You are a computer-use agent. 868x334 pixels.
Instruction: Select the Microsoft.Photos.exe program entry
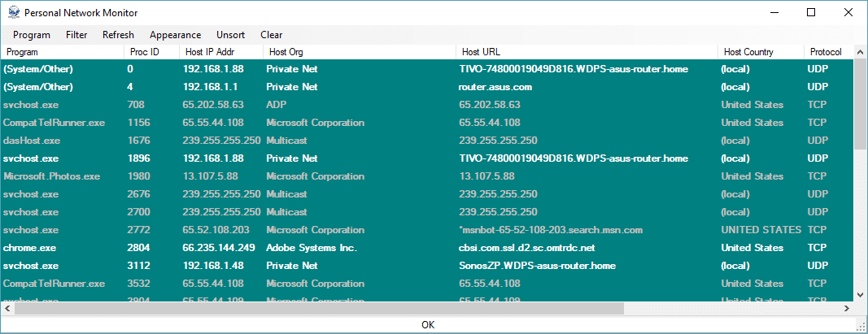coord(51,176)
